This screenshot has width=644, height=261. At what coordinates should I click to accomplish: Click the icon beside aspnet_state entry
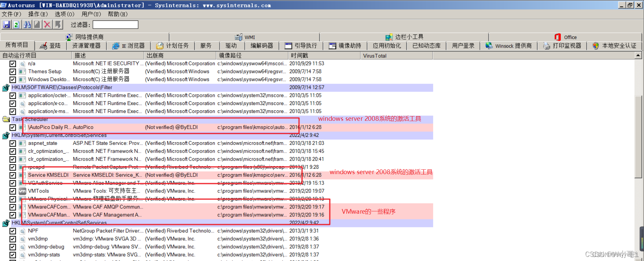[x=22, y=143]
